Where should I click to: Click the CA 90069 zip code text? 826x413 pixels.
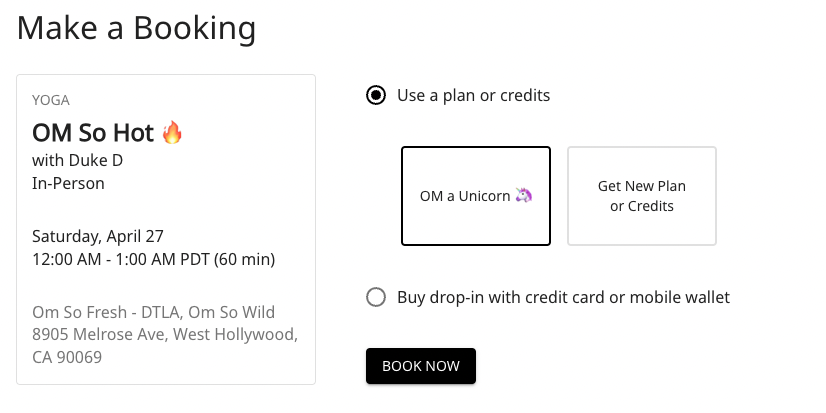tap(67, 357)
